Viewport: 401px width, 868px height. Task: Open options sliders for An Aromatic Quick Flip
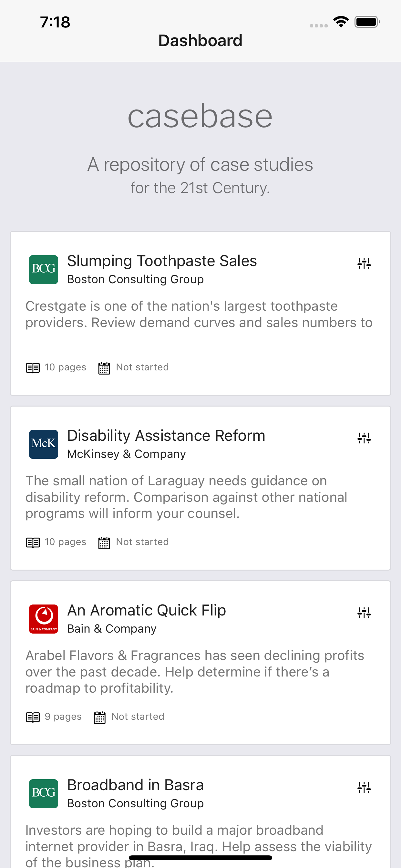364,612
